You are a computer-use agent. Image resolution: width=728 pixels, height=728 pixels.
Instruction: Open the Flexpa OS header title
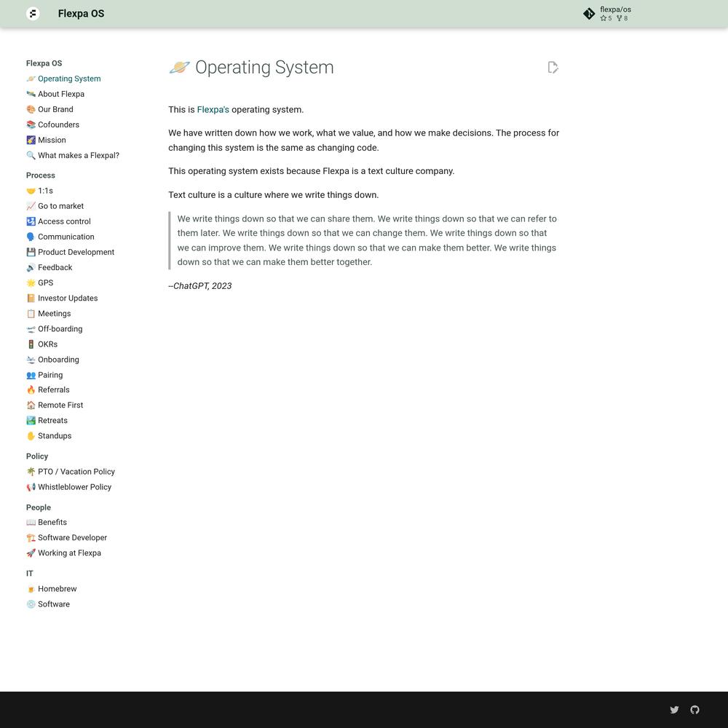tap(81, 13)
